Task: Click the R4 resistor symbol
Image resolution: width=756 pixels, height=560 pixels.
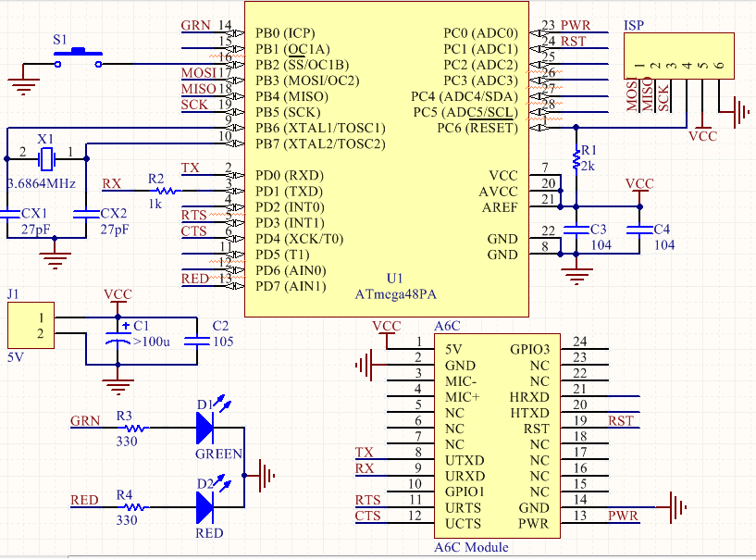Action: point(134,507)
